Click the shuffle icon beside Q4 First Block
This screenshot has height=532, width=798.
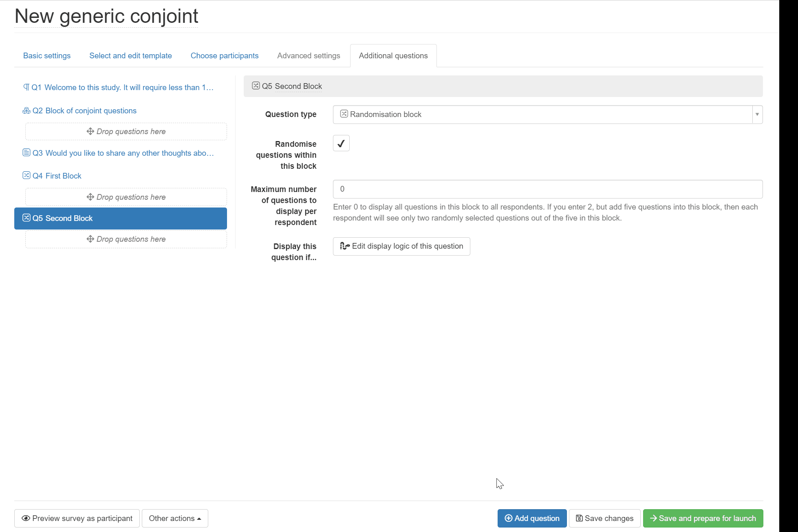click(x=26, y=175)
